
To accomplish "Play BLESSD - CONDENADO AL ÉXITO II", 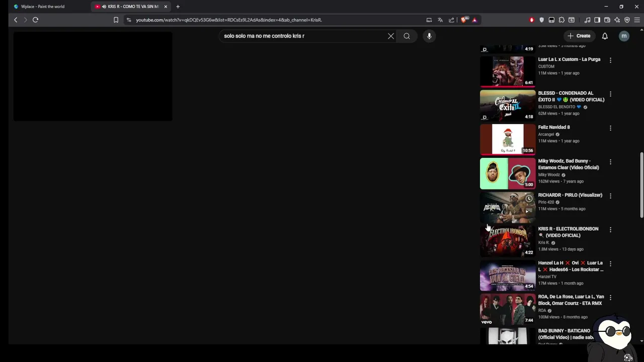I will [x=571, y=97].
